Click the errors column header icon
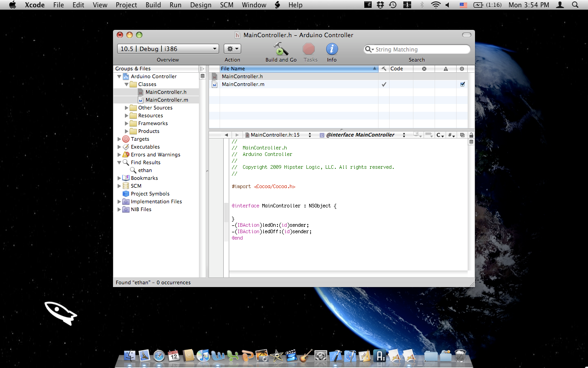This screenshot has height=368, width=588. pos(424,69)
